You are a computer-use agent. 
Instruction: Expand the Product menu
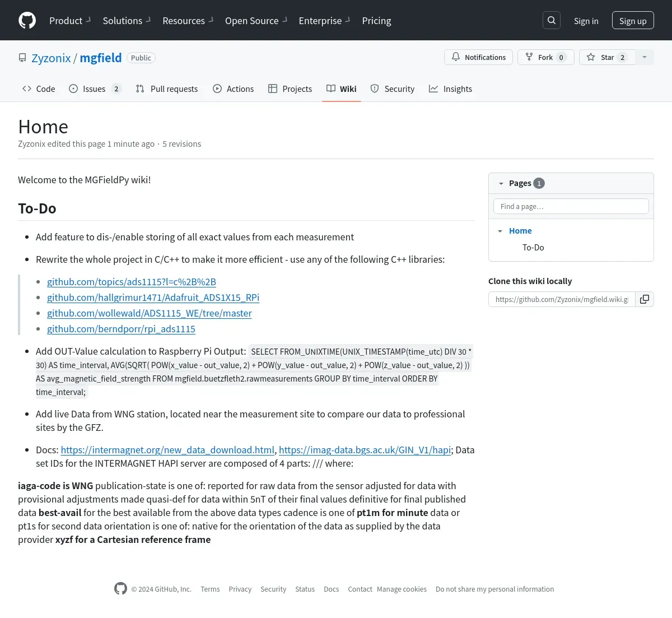click(x=70, y=21)
